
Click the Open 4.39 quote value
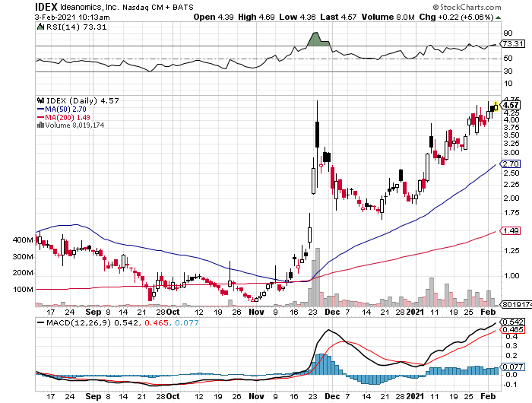(214, 17)
